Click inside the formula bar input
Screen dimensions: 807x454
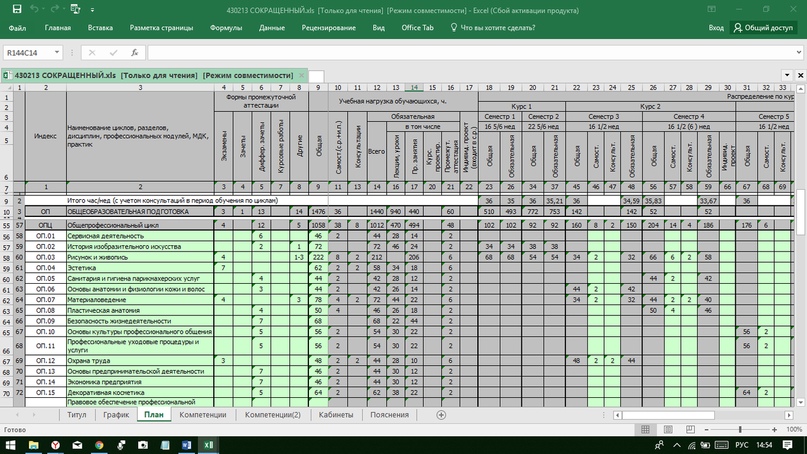471,53
